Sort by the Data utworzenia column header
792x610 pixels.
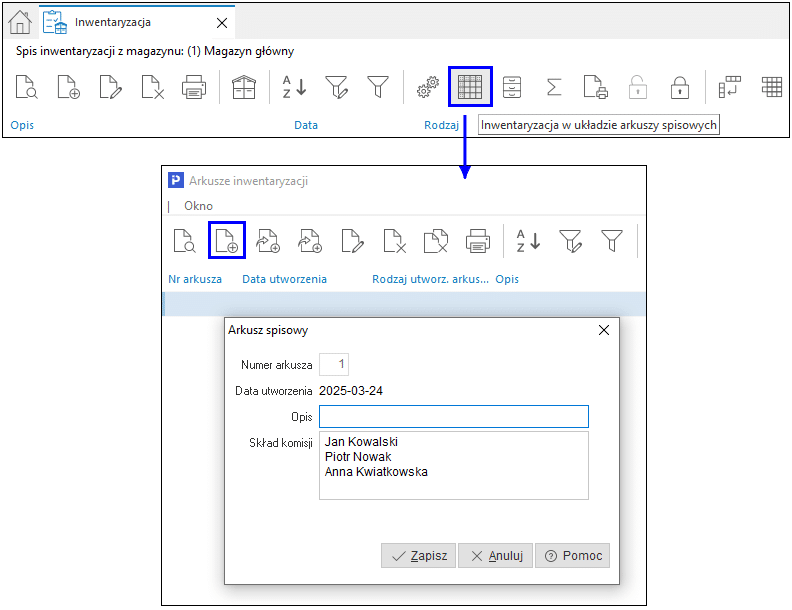click(x=284, y=279)
